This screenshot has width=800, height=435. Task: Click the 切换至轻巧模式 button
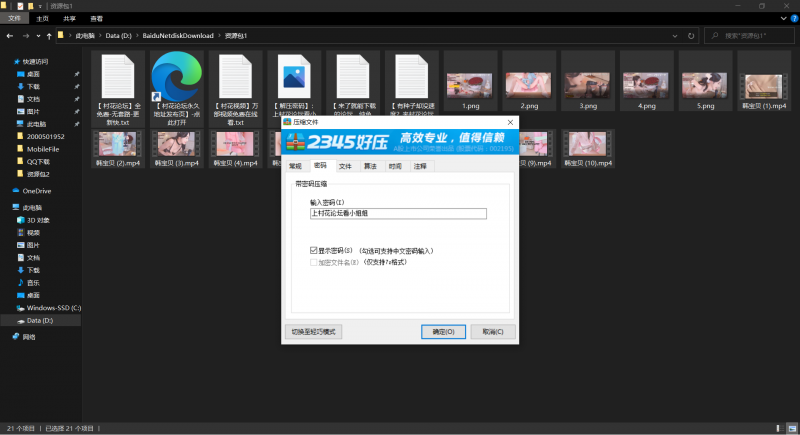[x=314, y=331]
